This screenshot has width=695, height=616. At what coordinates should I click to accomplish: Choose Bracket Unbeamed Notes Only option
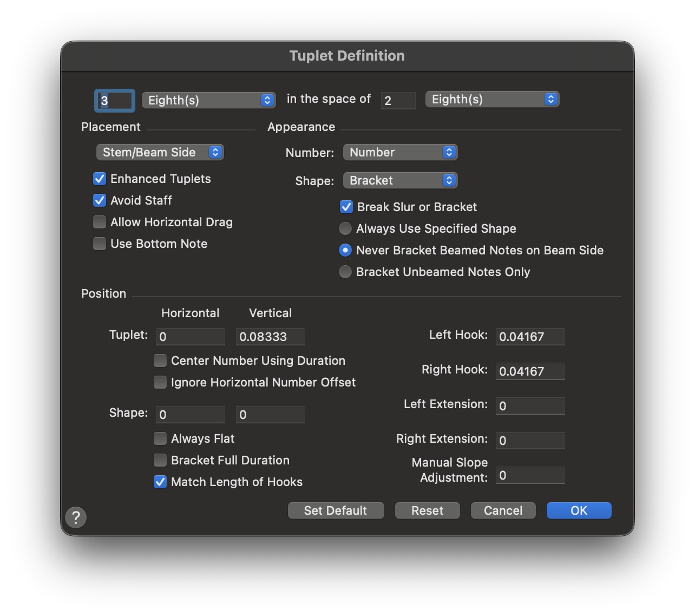[345, 272]
